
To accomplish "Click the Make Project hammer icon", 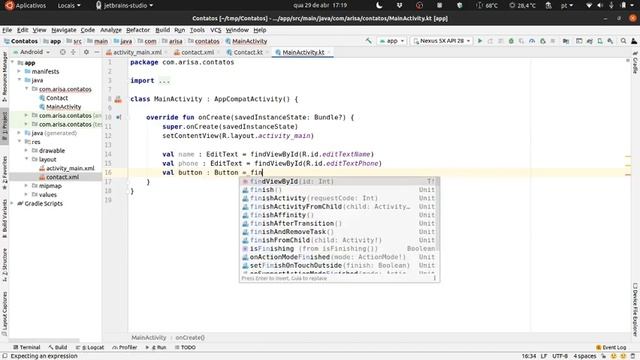I will (368, 41).
